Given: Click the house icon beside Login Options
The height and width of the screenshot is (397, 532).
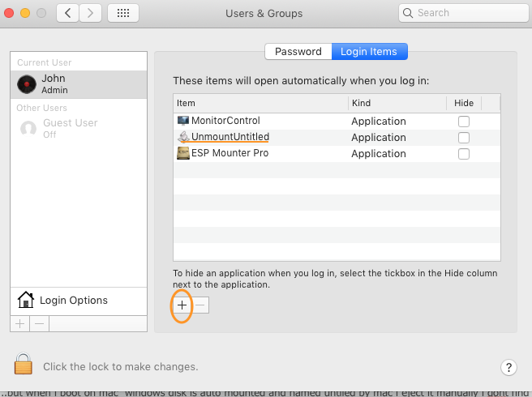Looking at the screenshot, I should (26, 300).
